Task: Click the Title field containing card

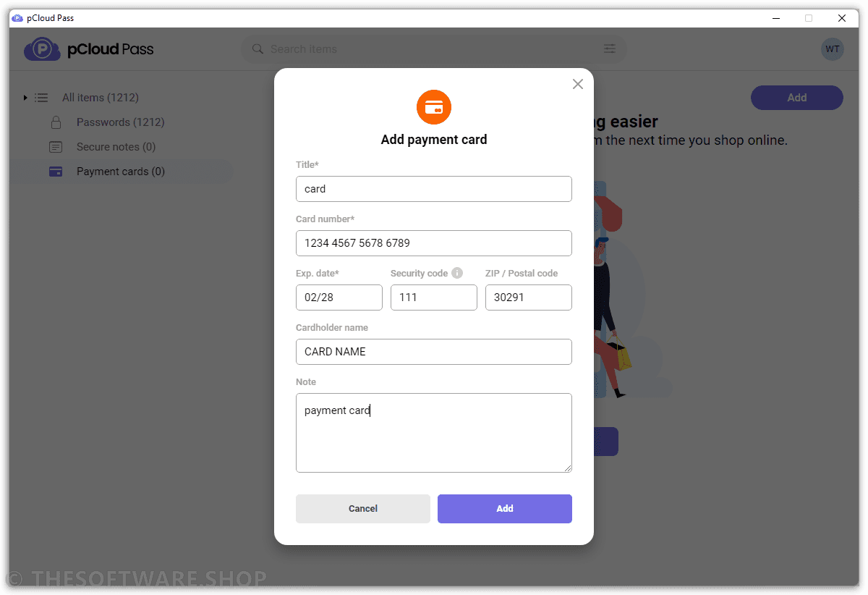Action: tap(434, 189)
